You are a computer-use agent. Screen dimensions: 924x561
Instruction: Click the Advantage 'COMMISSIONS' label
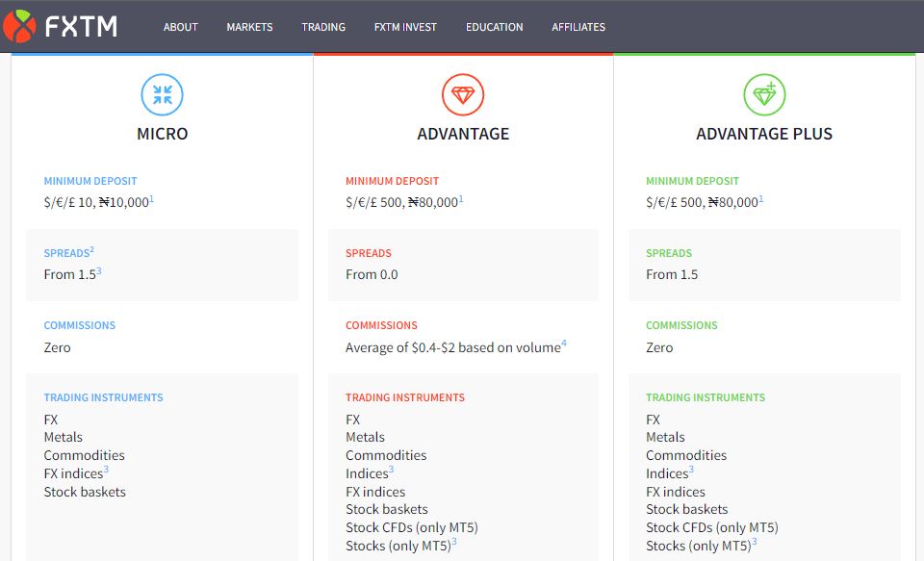(x=381, y=325)
